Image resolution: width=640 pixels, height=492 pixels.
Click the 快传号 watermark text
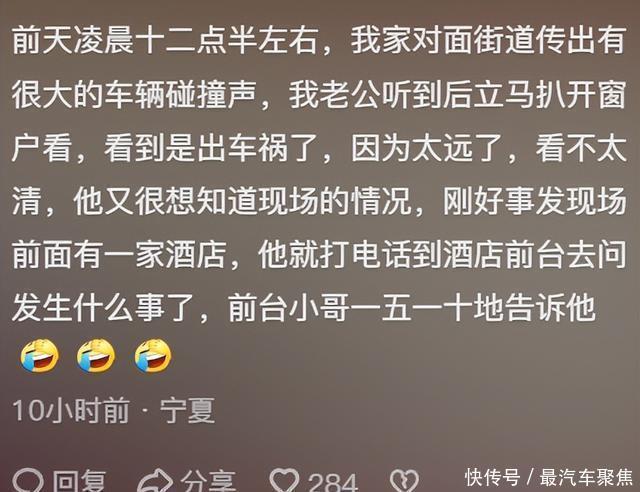(493, 477)
